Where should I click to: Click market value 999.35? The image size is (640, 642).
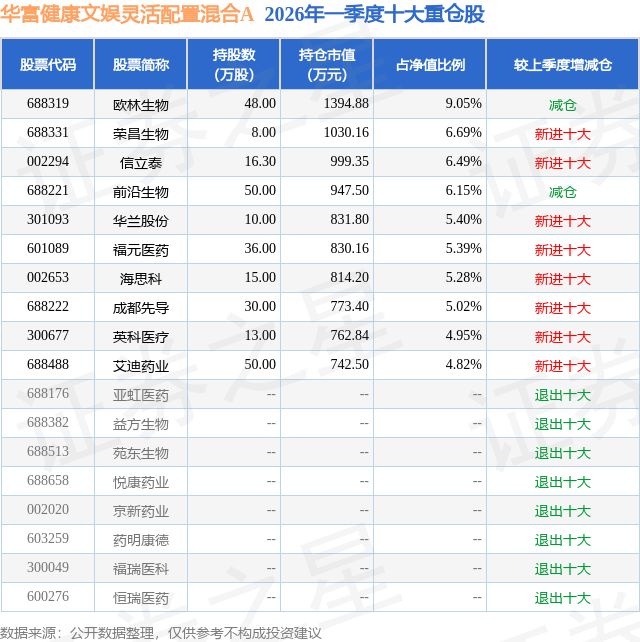click(350, 162)
